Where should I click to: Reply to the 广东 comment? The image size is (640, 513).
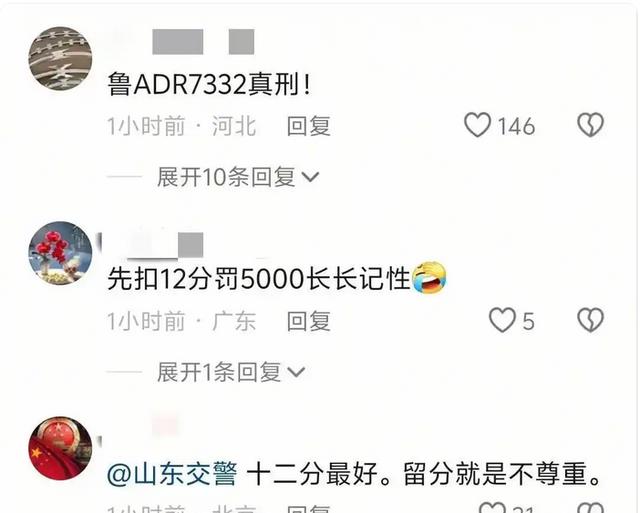point(309,321)
